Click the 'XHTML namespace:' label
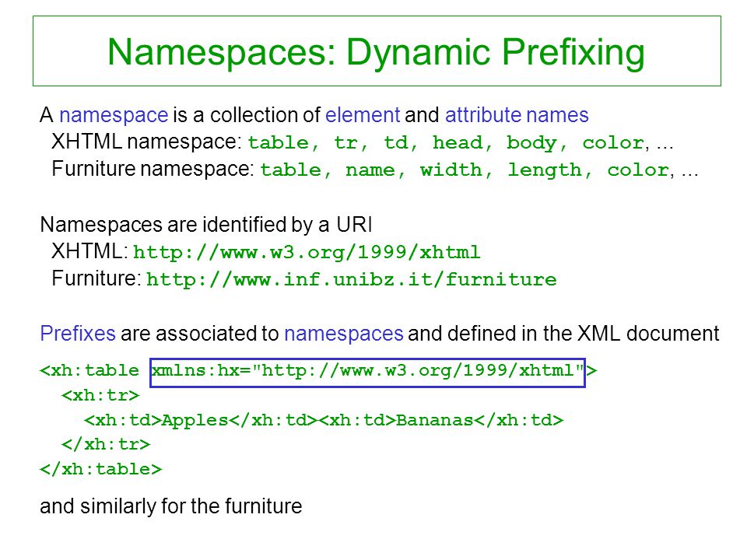 147,142
